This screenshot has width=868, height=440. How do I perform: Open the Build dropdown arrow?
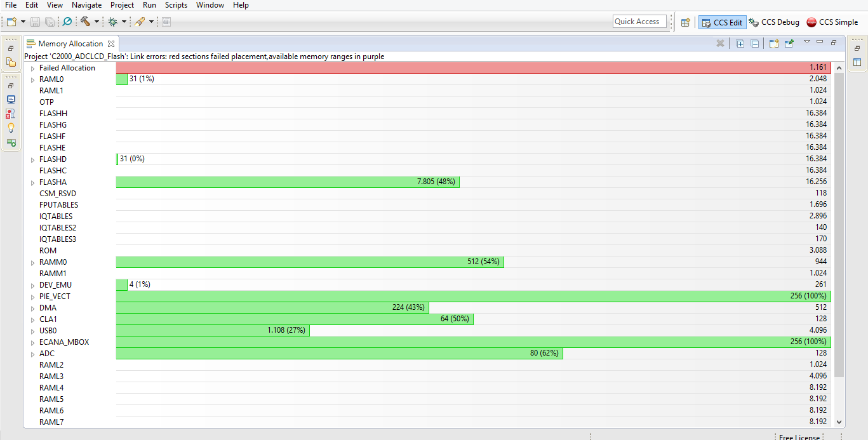[95, 22]
